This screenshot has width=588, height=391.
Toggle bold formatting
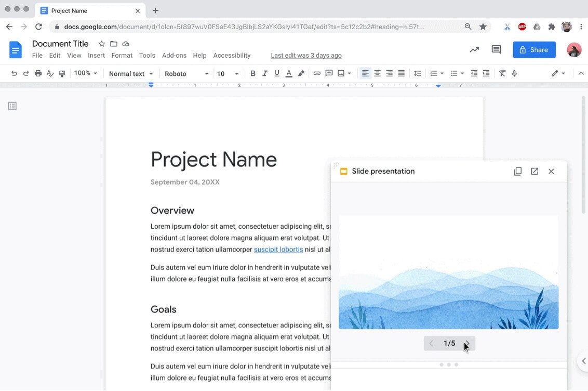pyautogui.click(x=253, y=73)
